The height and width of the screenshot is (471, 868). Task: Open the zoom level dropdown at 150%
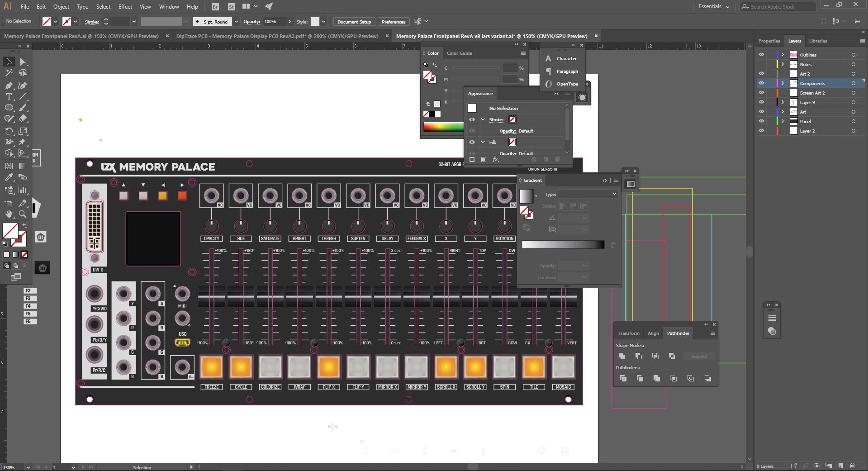[28, 467]
